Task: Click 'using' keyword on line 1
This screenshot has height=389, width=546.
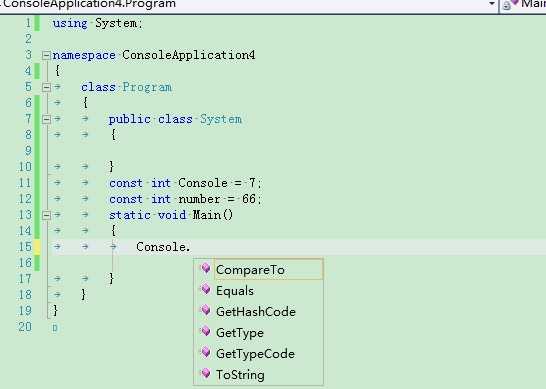Action: pyautogui.click(x=70, y=24)
